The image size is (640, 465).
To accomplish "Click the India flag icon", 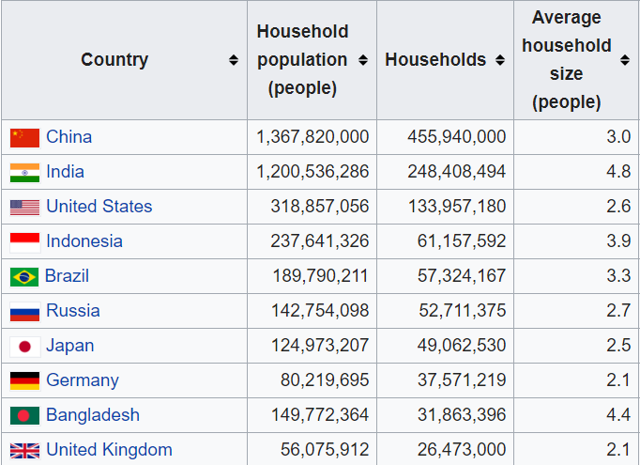I will tap(25, 172).
